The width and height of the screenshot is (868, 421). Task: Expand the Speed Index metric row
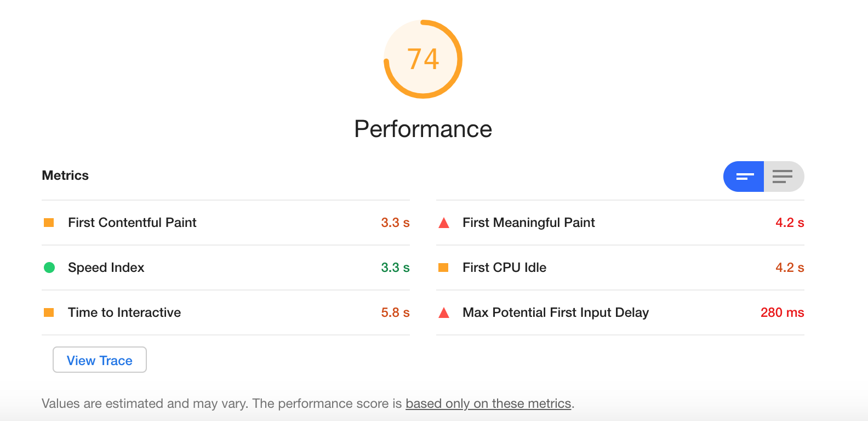tap(106, 268)
